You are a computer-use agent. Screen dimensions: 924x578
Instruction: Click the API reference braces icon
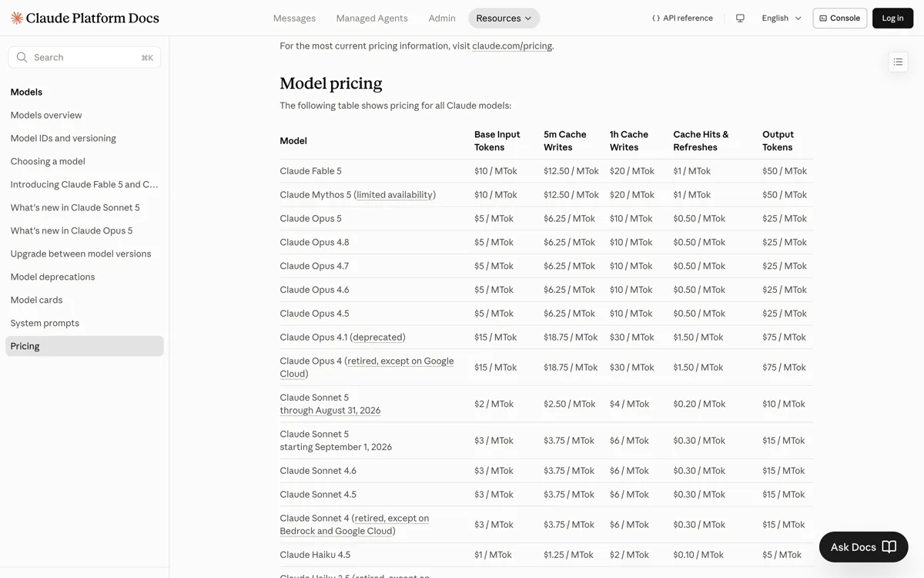click(656, 18)
